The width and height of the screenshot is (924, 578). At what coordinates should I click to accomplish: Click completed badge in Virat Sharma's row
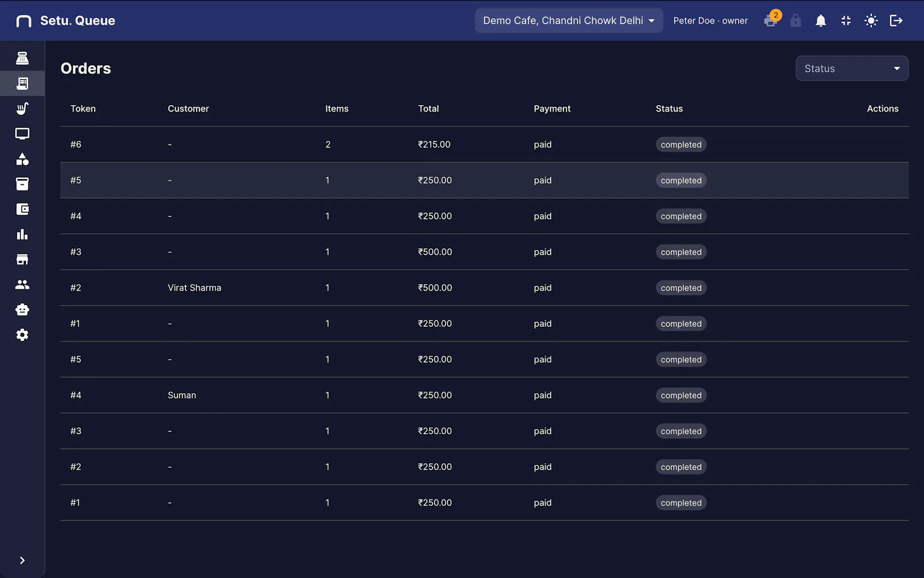[x=681, y=288]
